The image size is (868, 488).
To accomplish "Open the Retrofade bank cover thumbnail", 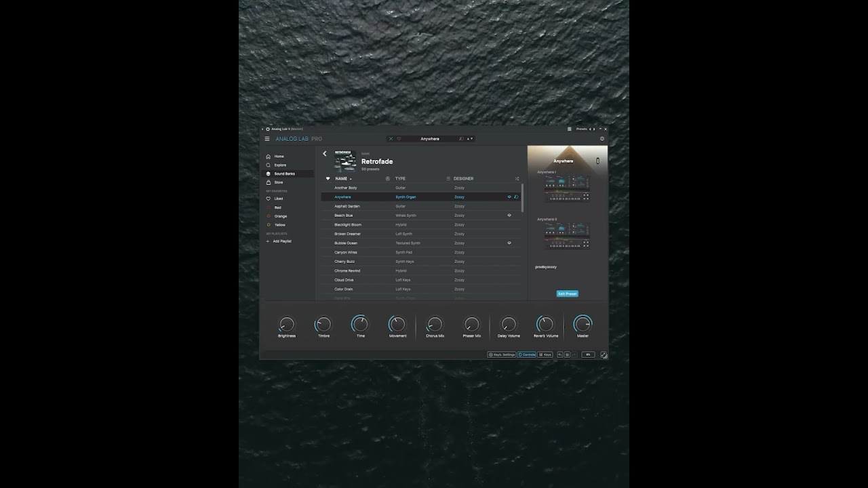I will point(345,161).
